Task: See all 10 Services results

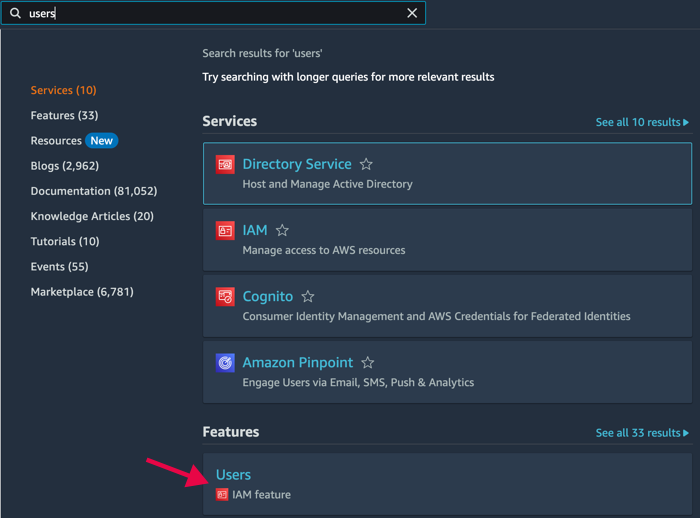Action: pos(642,122)
